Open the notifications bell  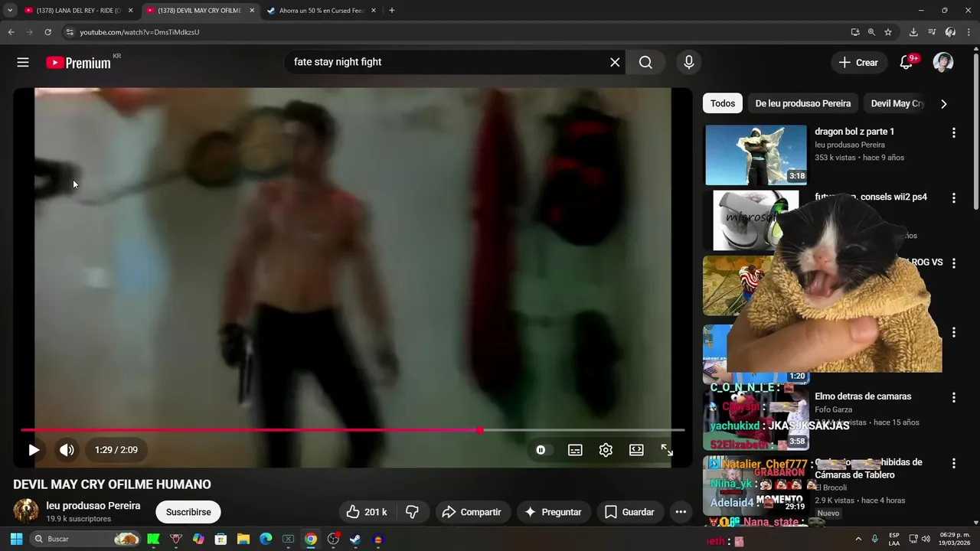click(906, 63)
